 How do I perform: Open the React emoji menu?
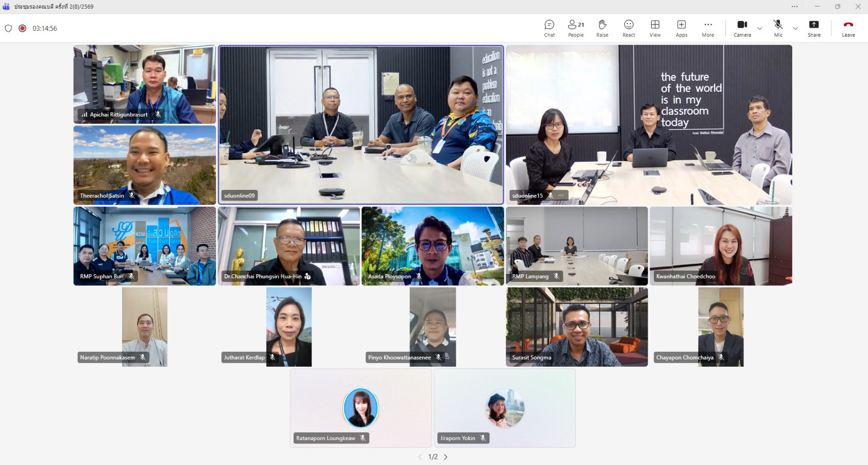(x=628, y=28)
